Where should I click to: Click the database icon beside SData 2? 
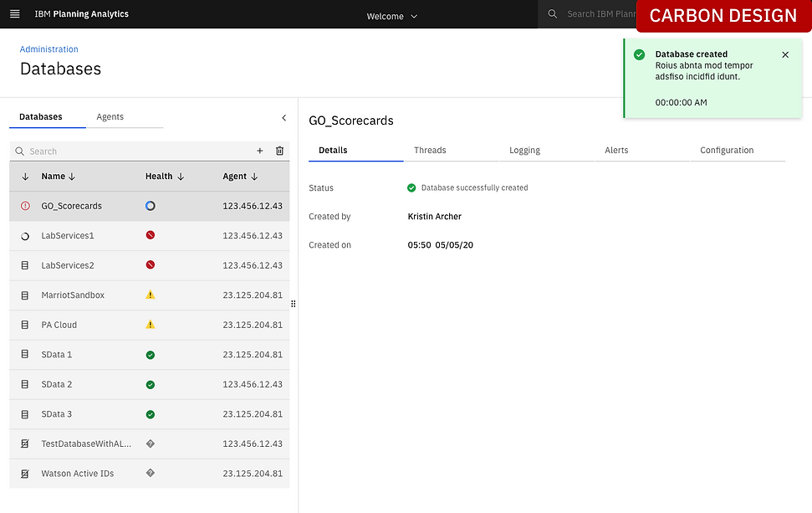[25, 384]
